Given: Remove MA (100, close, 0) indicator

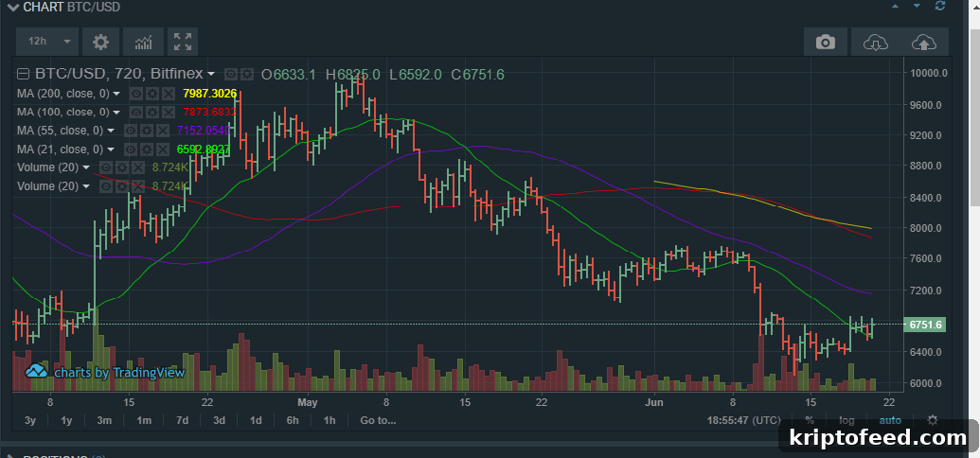Looking at the screenshot, I should point(168,113).
